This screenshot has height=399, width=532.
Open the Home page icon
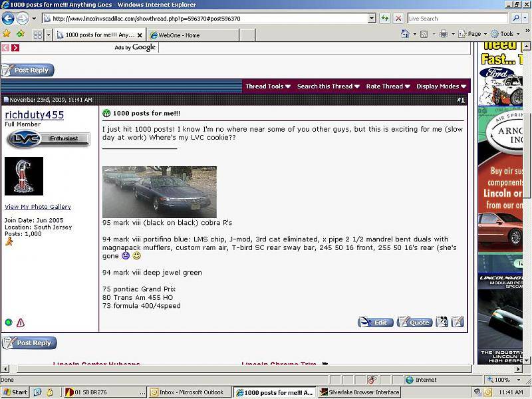point(405,34)
